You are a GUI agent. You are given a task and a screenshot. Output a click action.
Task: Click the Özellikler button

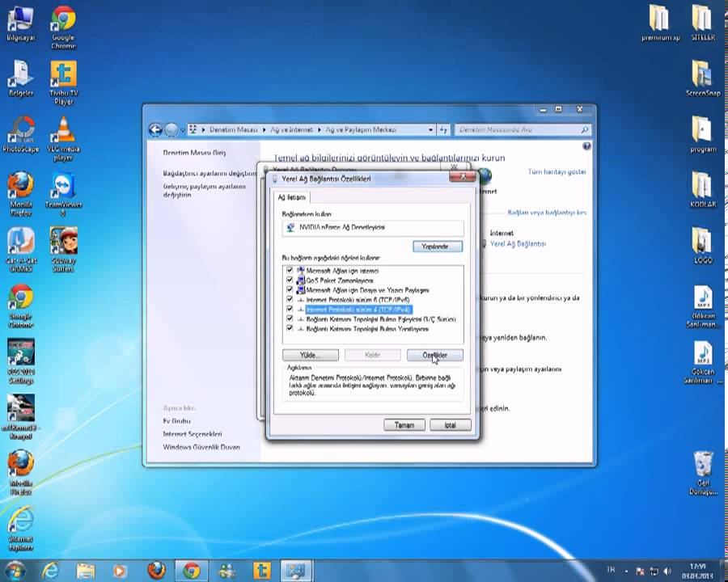pos(434,355)
